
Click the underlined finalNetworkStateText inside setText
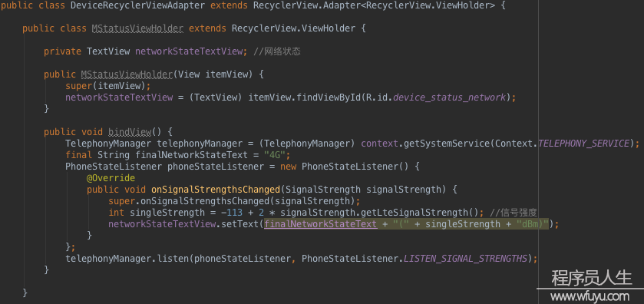[321, 224]
